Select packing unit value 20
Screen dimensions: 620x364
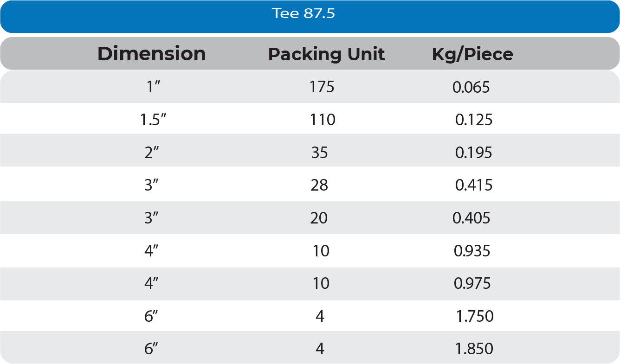(319, 218)
